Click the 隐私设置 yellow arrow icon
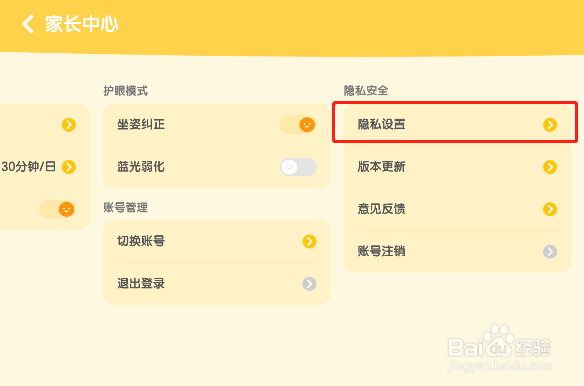584x386 pixels. tap(550, 125)
